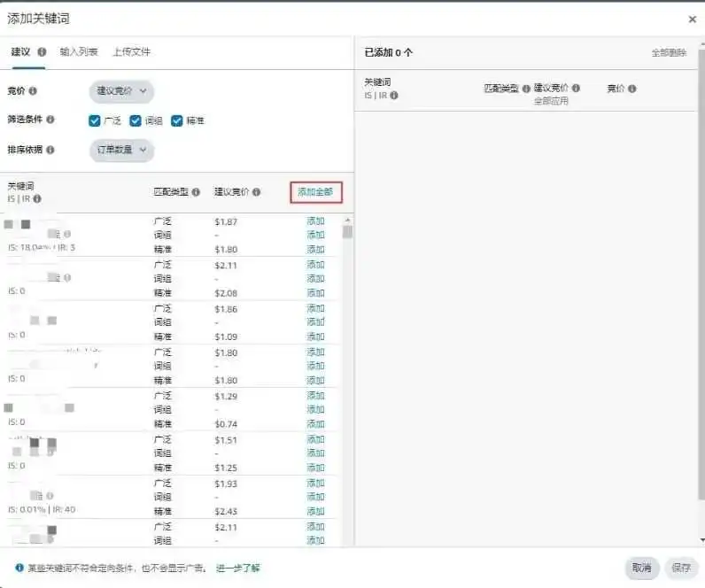The image size is (705, 588).
Task: Toggle the 广泛 filter checkbox
Action: tap(95, 120)
